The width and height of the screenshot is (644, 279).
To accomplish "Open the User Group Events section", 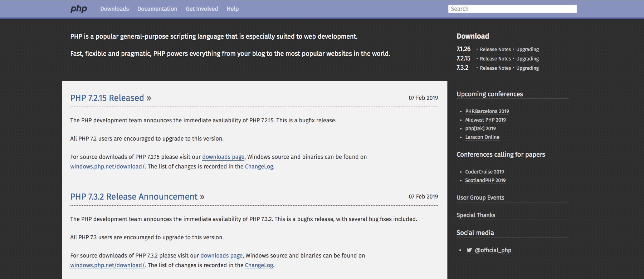I will click(480, 197).
